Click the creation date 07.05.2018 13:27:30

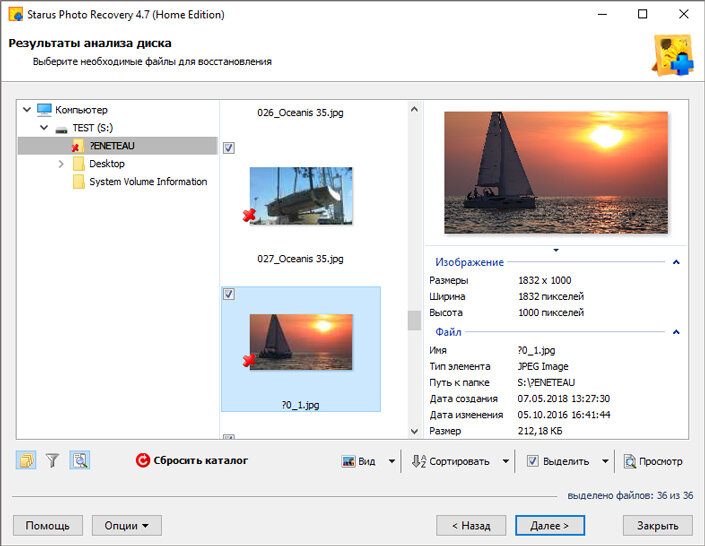click(563, 398)
